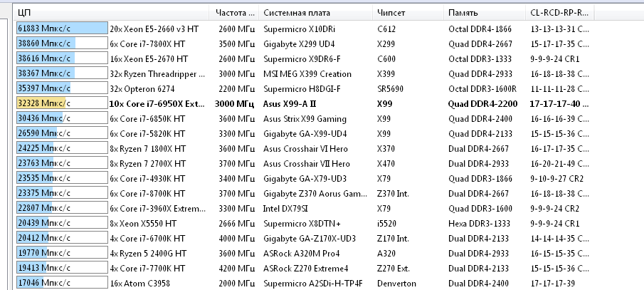The image size is (644, 290).
Task: Select the 6x Core i7-7800X HT entry
Action: tap(149, 43)
